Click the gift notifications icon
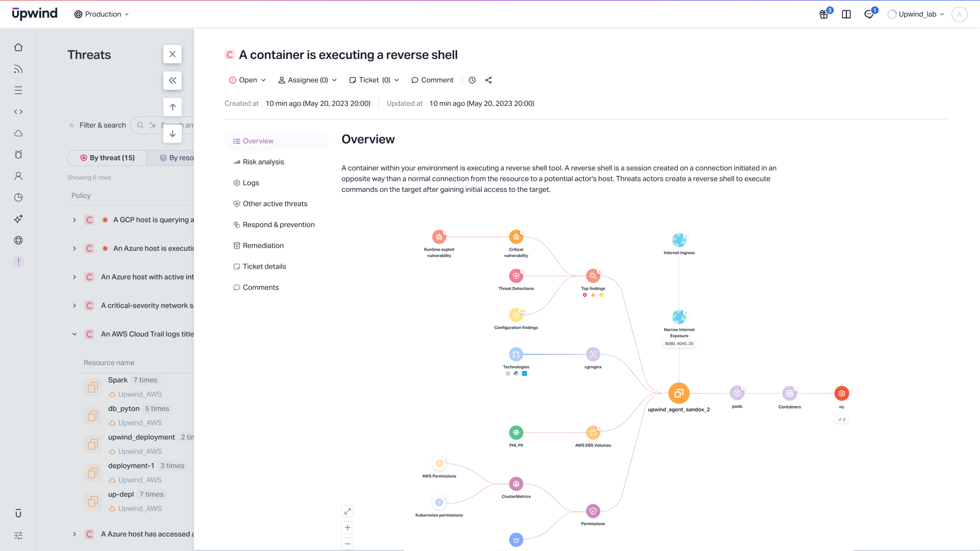The height and width of the screenshot is (551, 980). click(824, 15)
